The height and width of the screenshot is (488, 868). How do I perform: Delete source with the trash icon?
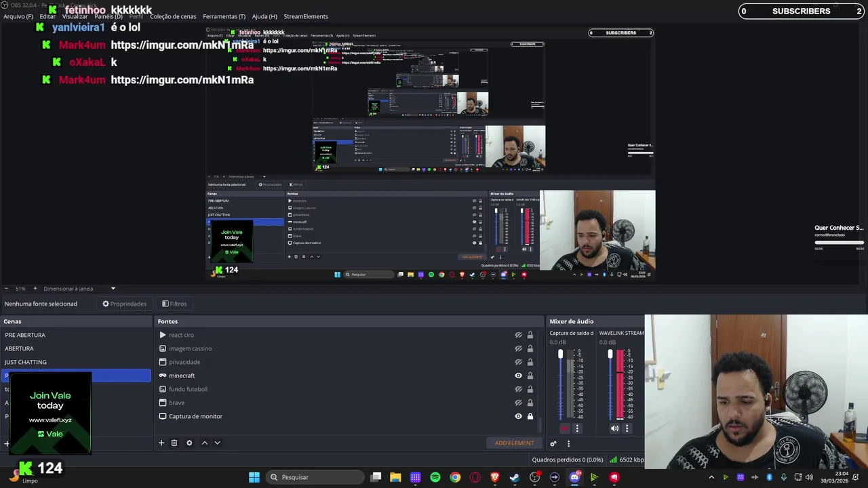(x=174, y=443)
